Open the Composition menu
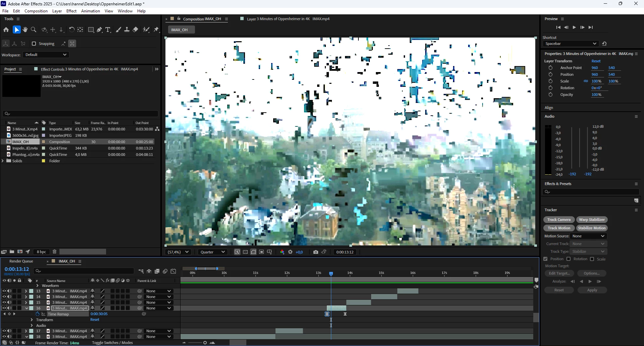 [36, 11]
